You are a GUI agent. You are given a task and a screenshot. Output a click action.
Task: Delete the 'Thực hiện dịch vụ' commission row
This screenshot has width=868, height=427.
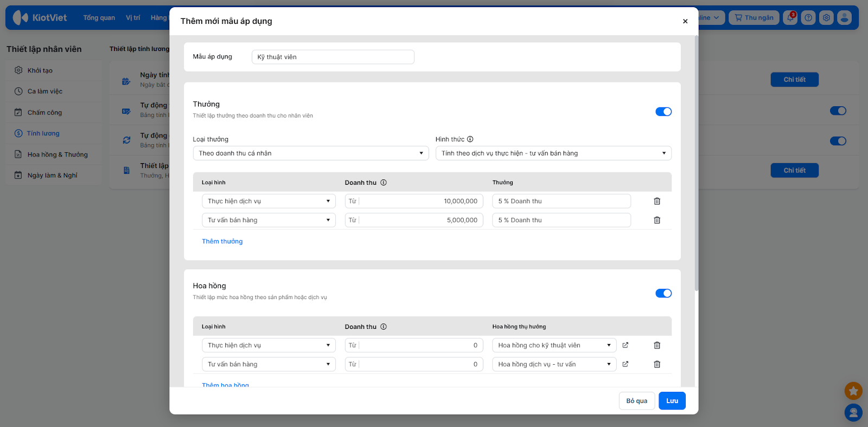657,345
